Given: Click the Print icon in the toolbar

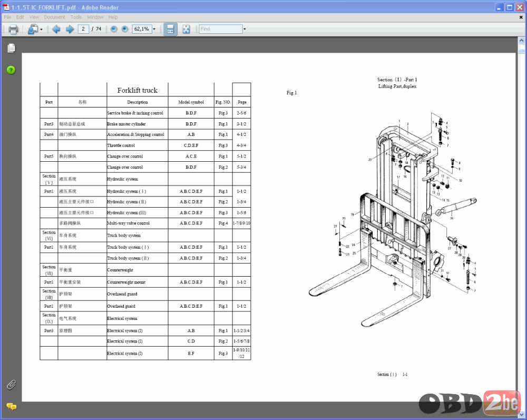Looking at the screenshot, I should tap(13, 29).
